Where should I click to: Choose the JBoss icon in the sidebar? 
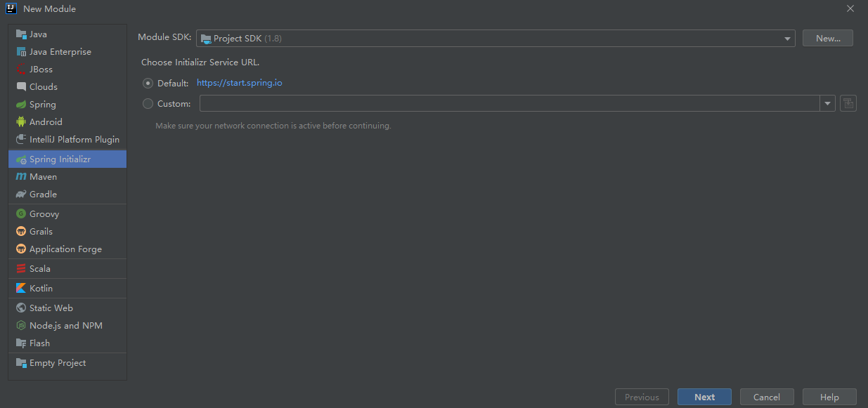(21, 69)
